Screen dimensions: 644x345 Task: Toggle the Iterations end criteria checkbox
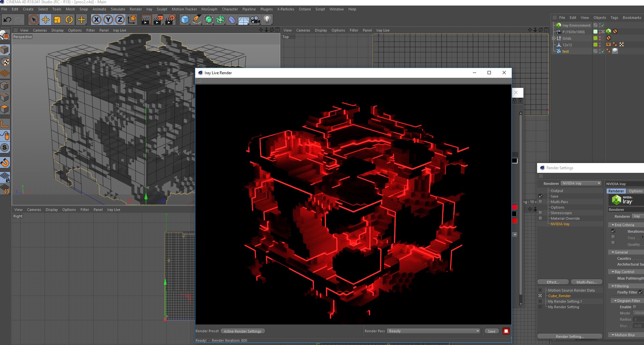coord(613,231)
